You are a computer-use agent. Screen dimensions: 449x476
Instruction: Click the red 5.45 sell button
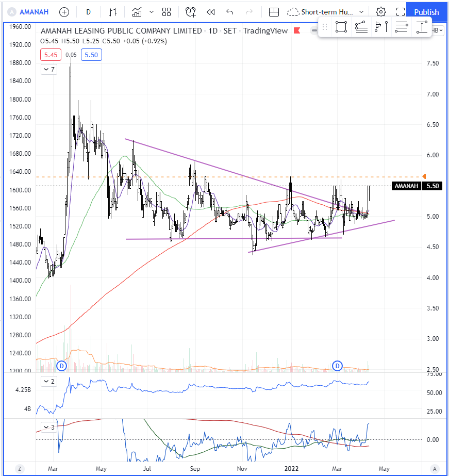pyautogui.click(x=51, y=55)
